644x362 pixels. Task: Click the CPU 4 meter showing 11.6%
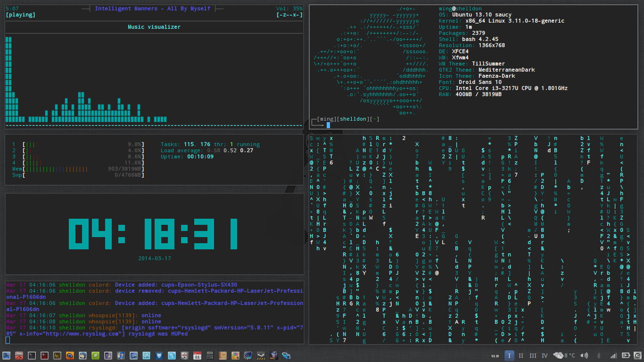pos(78,163)
